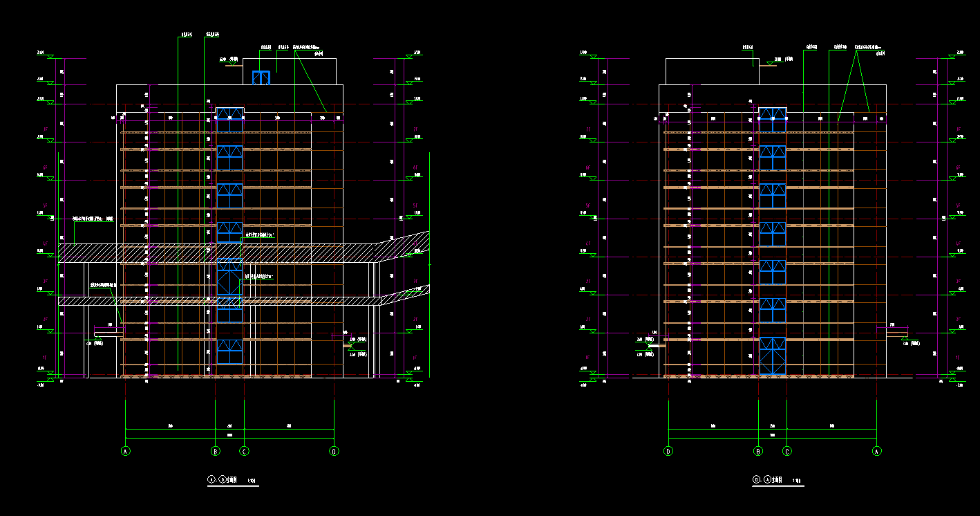The height and width of the screenshot is (516, 980).
Task: Select the topmost blue window on left elevation
Action: click(x=229, y=120)
